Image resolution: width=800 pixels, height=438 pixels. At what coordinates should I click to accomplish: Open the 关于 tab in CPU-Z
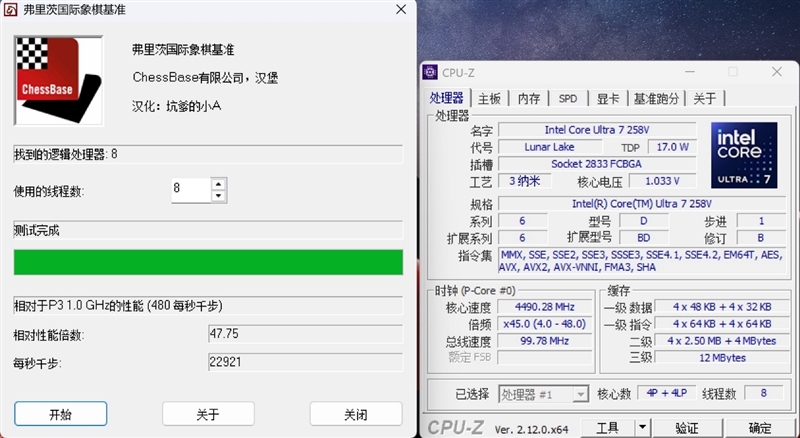[705, 98]
